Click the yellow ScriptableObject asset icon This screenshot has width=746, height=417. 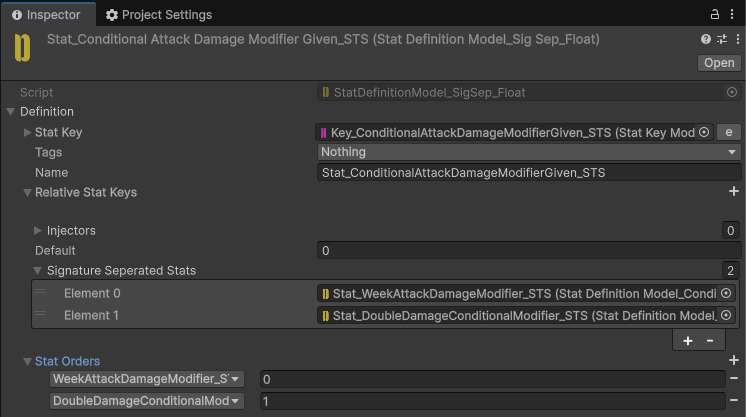[x=22, y=48]
